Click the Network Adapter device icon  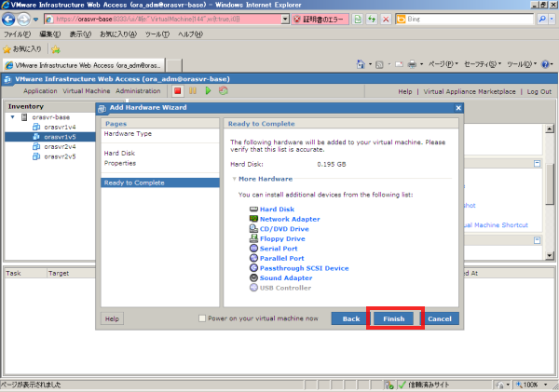pyautogui.click(x=253, y=219)
